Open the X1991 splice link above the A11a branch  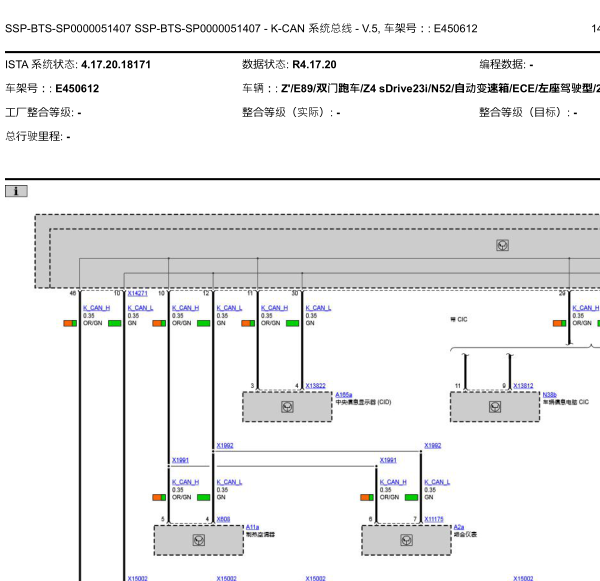[x=180, y=460]
